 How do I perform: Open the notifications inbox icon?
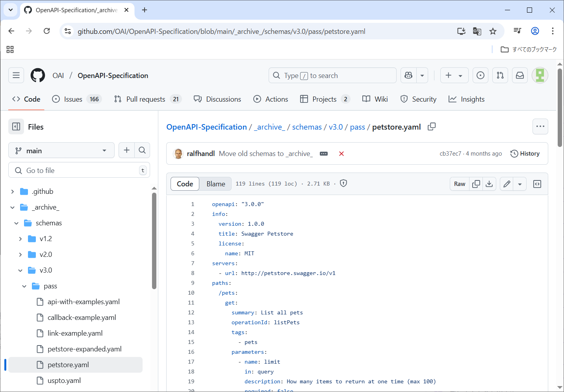click(520, 76)
